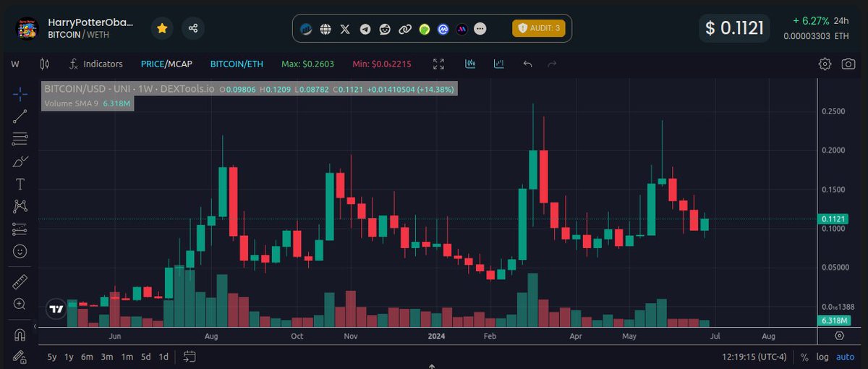The width and height of the screenshot is (868, 369).
Task: Expand more links with the ellipsis icon
Action: (x=481, y=29)
